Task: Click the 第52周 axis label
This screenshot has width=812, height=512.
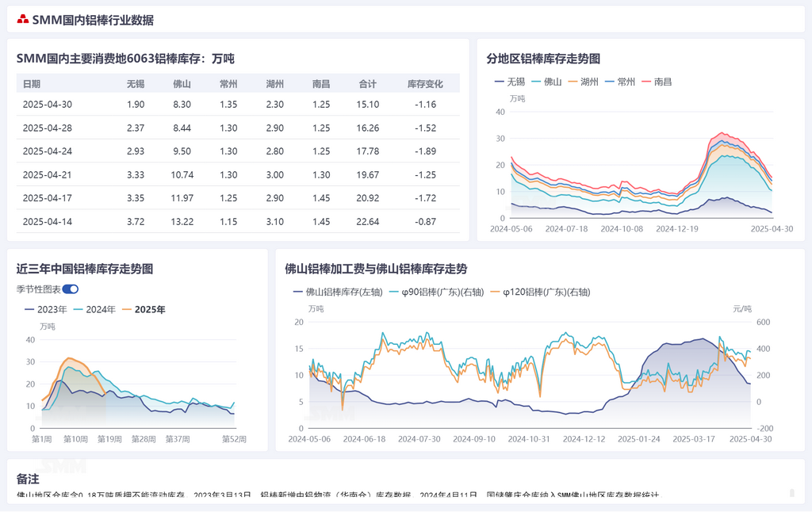Action: [x=234, y=439]
